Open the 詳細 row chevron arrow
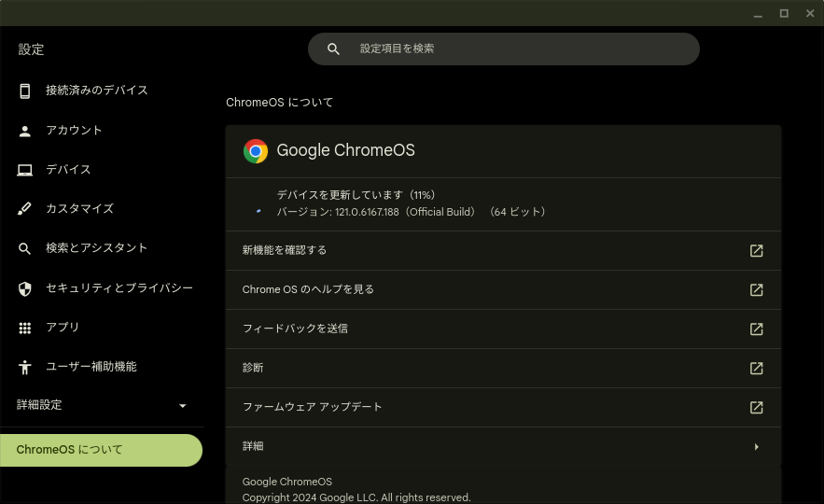Image resolution: width=824 pixels, height=504 pixels. (756, 447)
